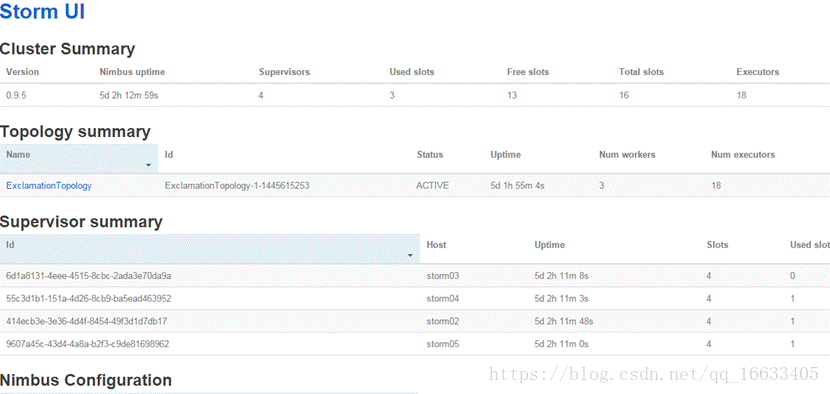This screenshot has height=394, width=830.
Task: Select uptime cell 5d 2h 11m 8s
Action: [562, 276]
